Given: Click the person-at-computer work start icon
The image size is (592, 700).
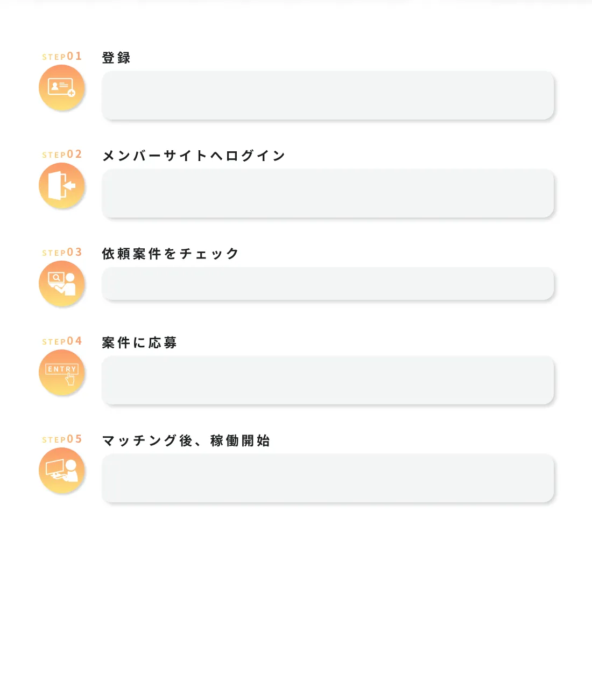Looking at the screenshot, I should click(62, 471).
